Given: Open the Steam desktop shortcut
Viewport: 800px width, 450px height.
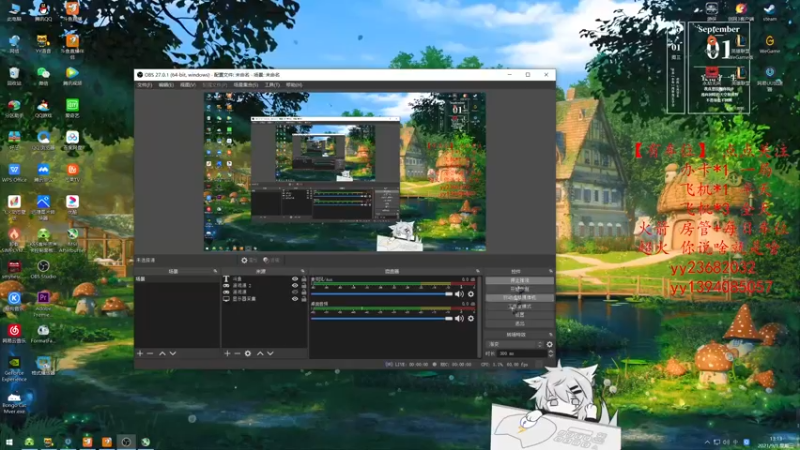Looking at the screenshot, I should 769,12.
